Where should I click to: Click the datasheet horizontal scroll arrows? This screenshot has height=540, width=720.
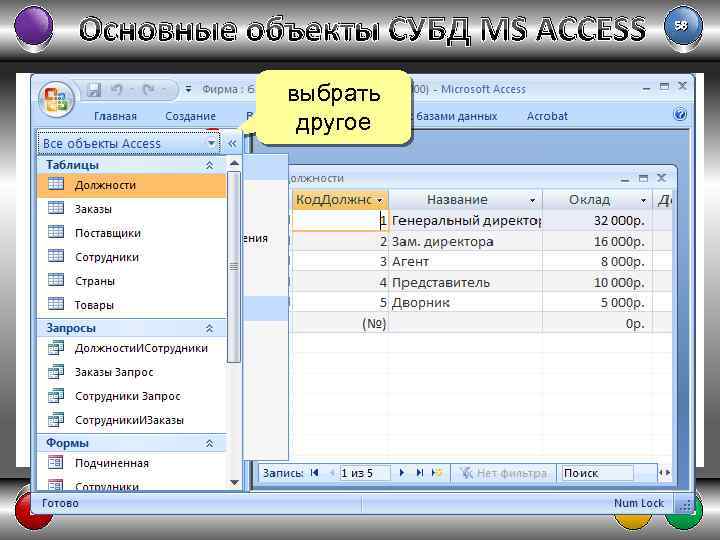coord(664,472)
